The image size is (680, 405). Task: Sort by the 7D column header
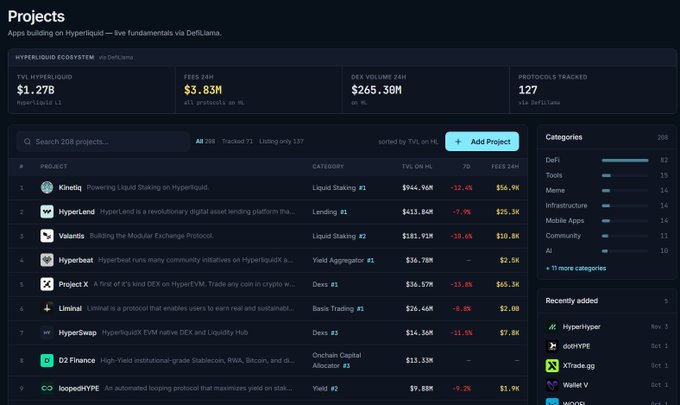point(466,167)
